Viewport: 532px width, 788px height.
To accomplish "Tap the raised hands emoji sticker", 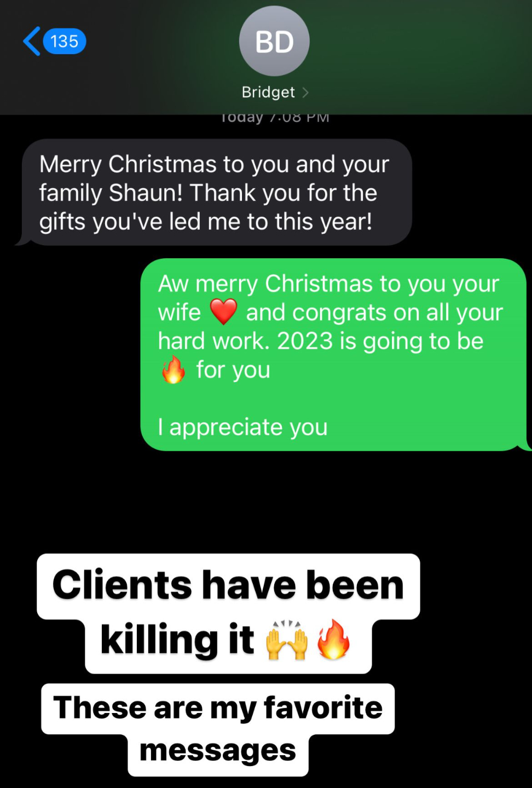I will coord(286,640).
